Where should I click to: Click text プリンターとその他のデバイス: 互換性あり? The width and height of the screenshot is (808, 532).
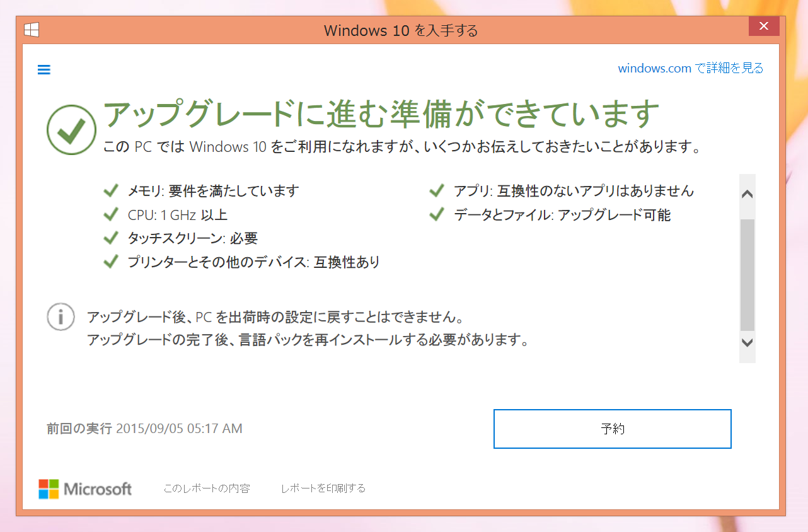(x=254, y=262)
